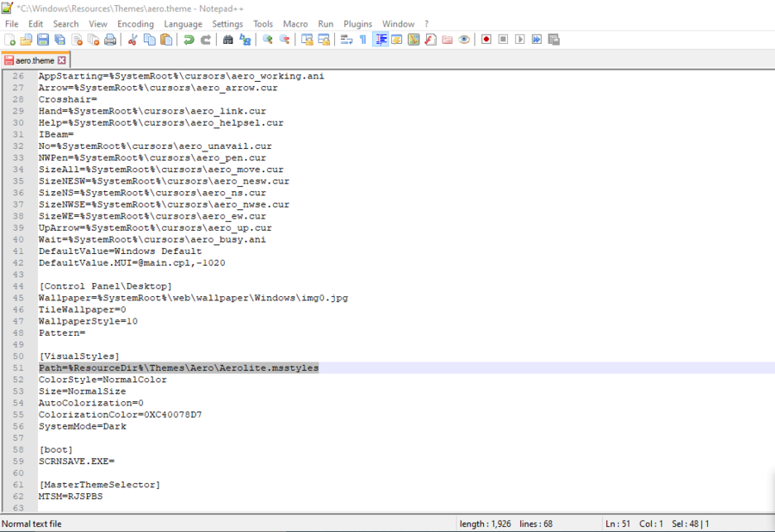The height and width of the screenshot is (532, 775).
Task: Click Save recorded macro icon
Action: tap(554, 40)
